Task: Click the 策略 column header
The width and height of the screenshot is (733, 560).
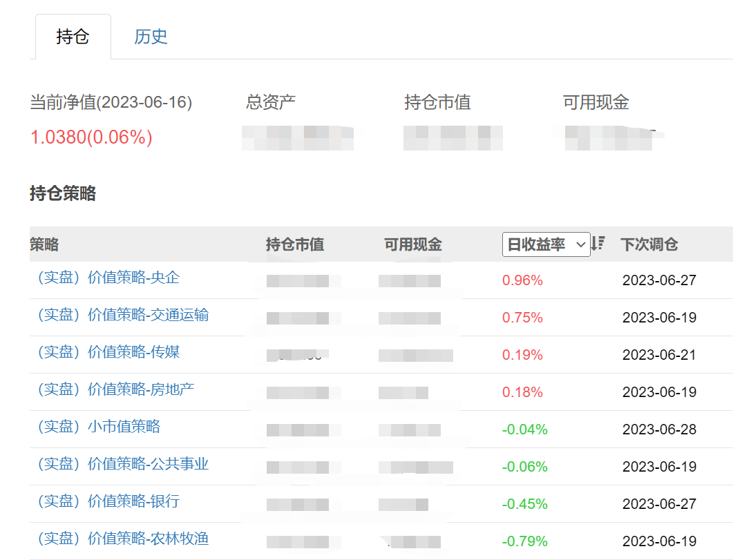Action: (44, 244)
